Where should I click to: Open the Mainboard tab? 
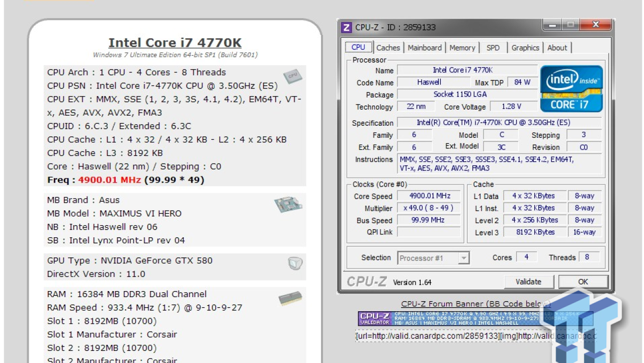pyautogui.click(x=425, y=48)
